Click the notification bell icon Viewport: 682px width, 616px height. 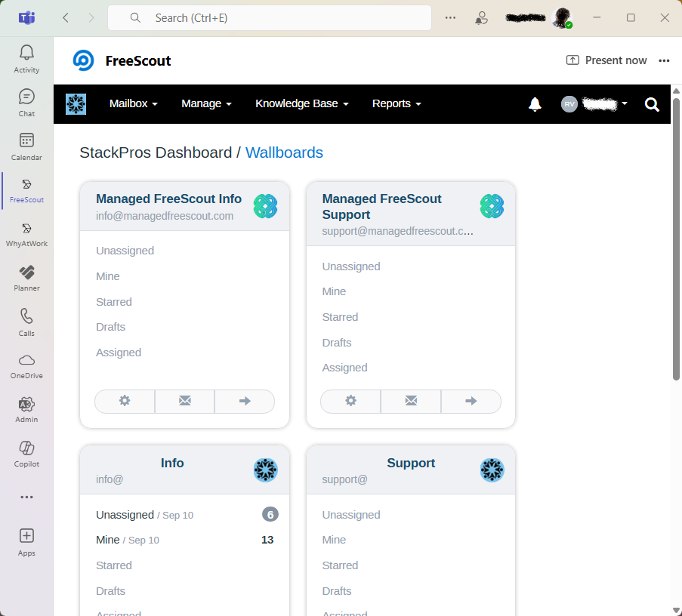pyautogui.click(x=535, y=104)
